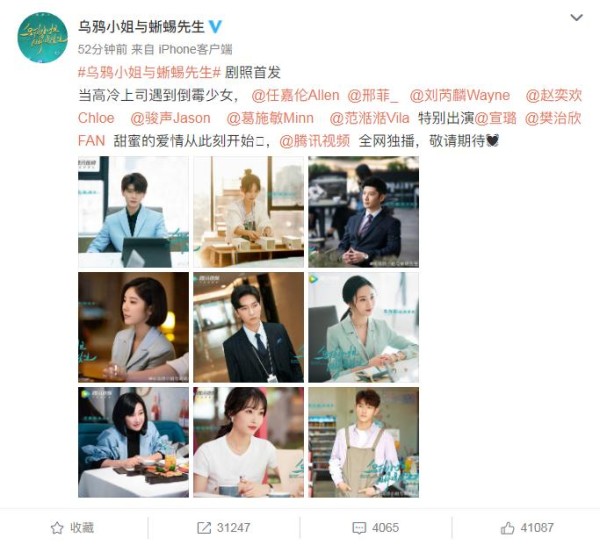This screenshot has width=600, height=545.
Task: View photo of woman building wooden model
Action: click(x=248, y=212)
